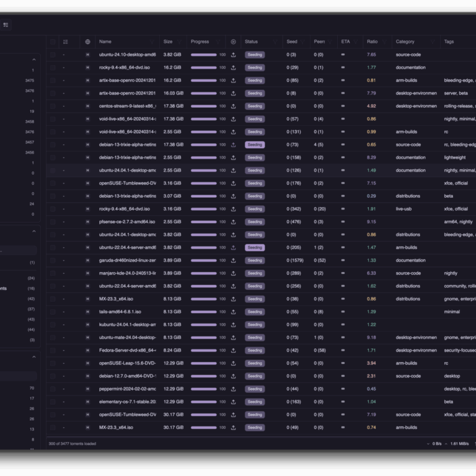Toggle the select-all checkbox in table header
476x476 pixels.
(53, 42)
